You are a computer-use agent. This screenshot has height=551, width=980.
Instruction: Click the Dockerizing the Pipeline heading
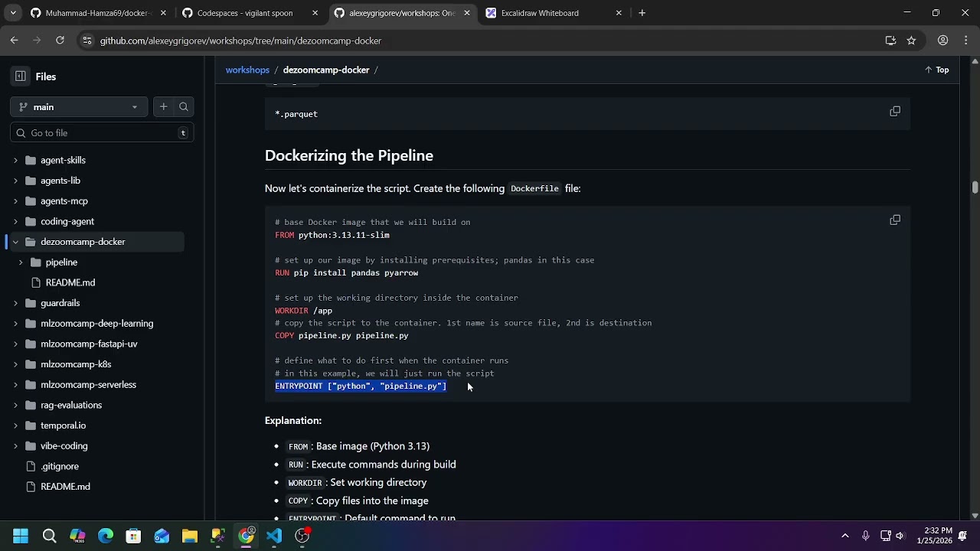349,155
